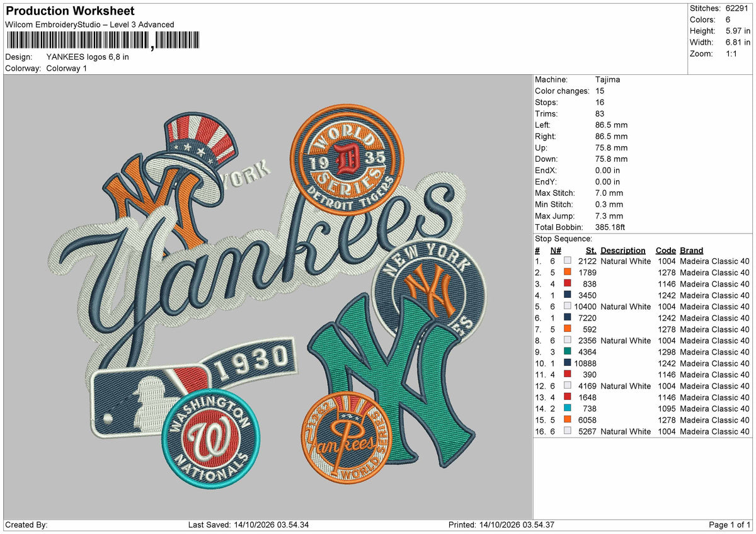
Task: Select the Max Stitch value 7.0 mm
Action: click(609, 193)
